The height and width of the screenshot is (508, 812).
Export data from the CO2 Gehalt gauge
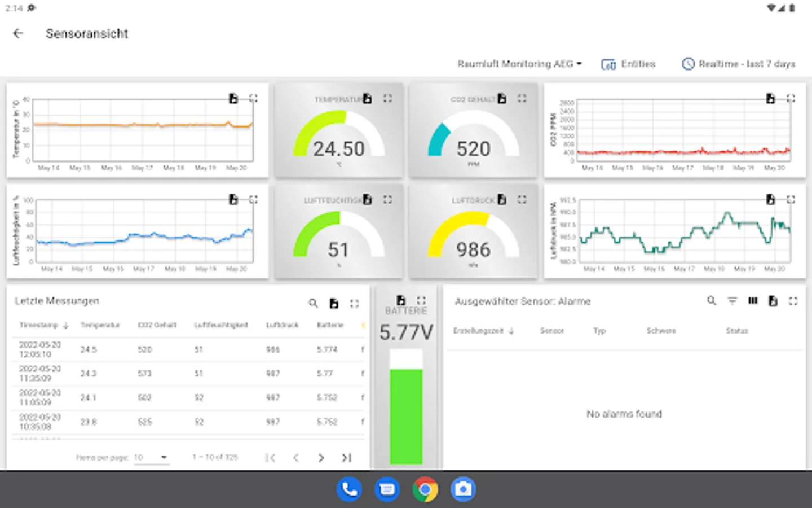pos(502,98)
